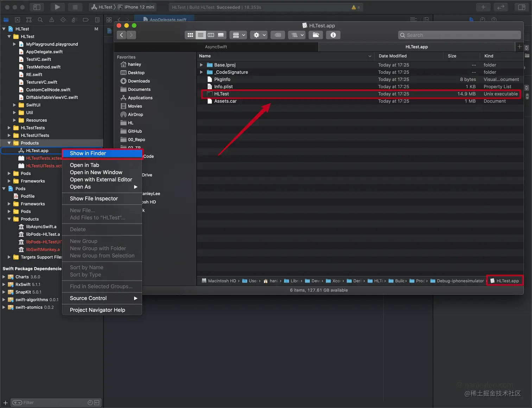This screenshot has width=532, height=408.
Task: Open the breakpoint navigator icon
Action: pyautogui.click(x=85, y=20)
